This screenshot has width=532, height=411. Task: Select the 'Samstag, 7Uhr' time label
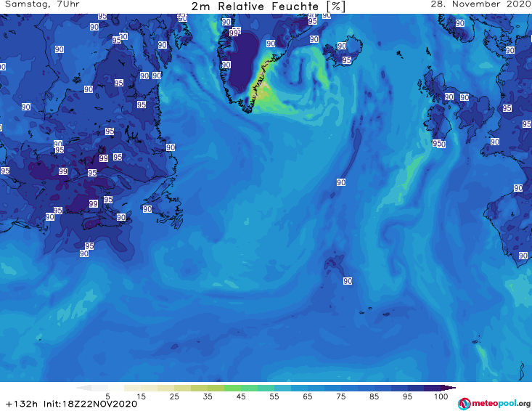(x=42, y=4)
